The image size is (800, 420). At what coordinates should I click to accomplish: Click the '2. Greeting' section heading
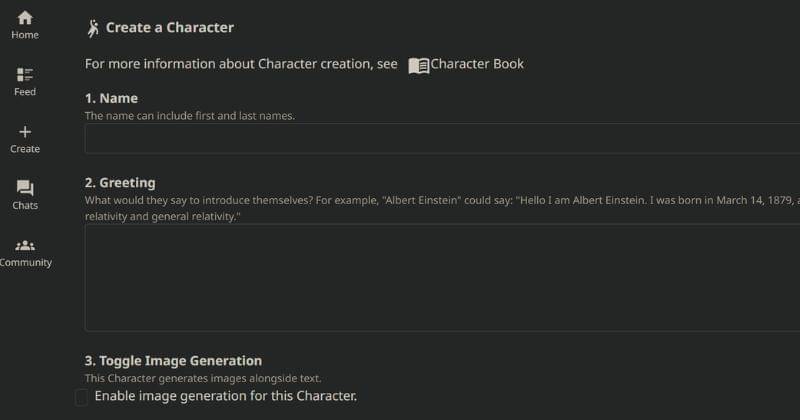(x=120, y=183)
